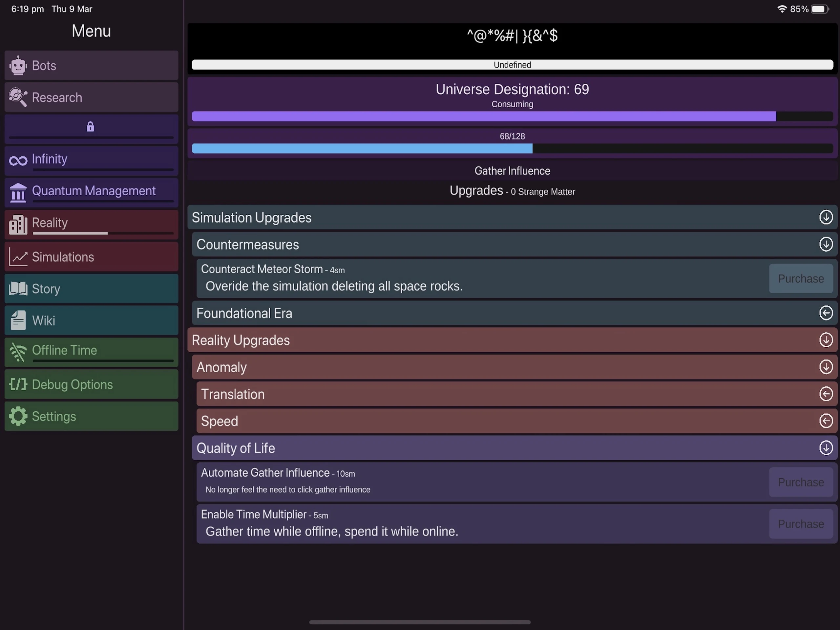Viewport: 840px width, 630px height.
Task: Click the padlock locked menu item
Action: coord(90,126)
